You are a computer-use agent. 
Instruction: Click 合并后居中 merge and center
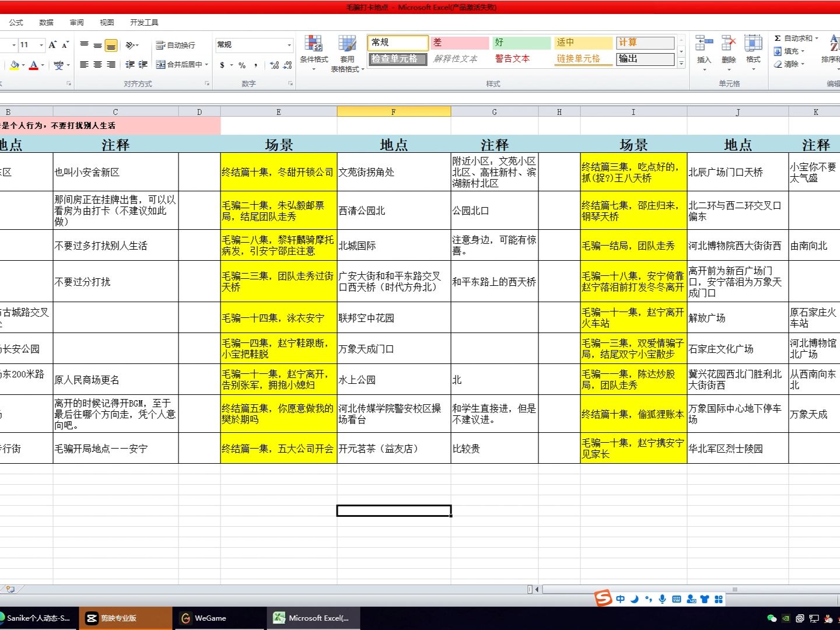(x=178, y=64)
